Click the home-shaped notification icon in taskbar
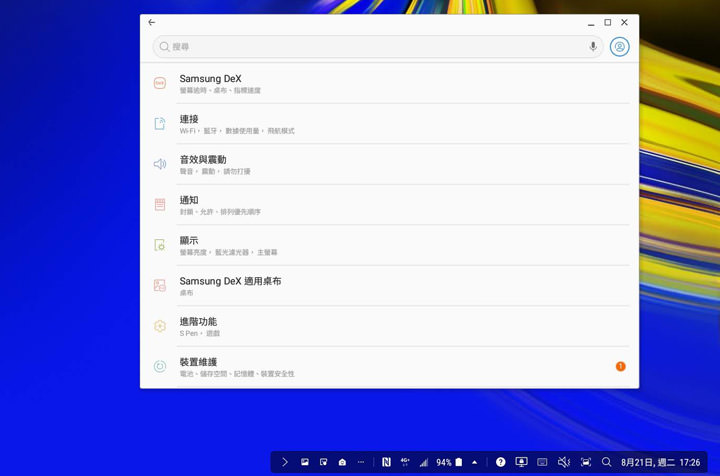 [x=342, y=462]
